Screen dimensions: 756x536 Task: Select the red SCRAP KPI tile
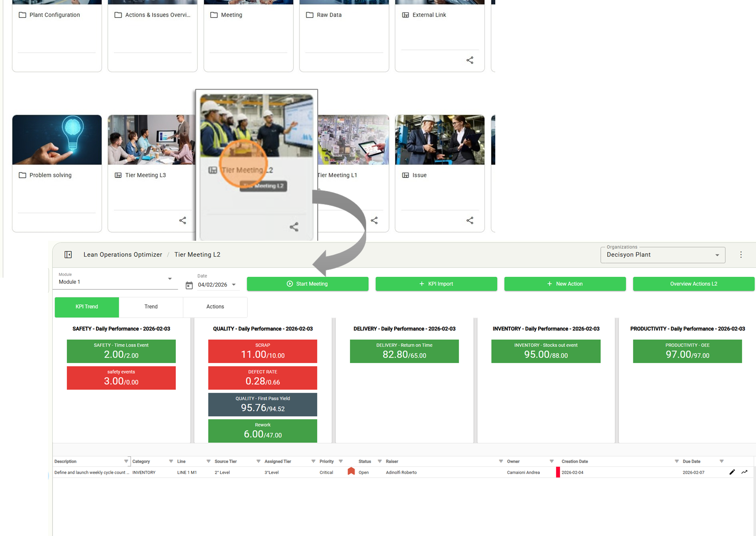(262, 351)
